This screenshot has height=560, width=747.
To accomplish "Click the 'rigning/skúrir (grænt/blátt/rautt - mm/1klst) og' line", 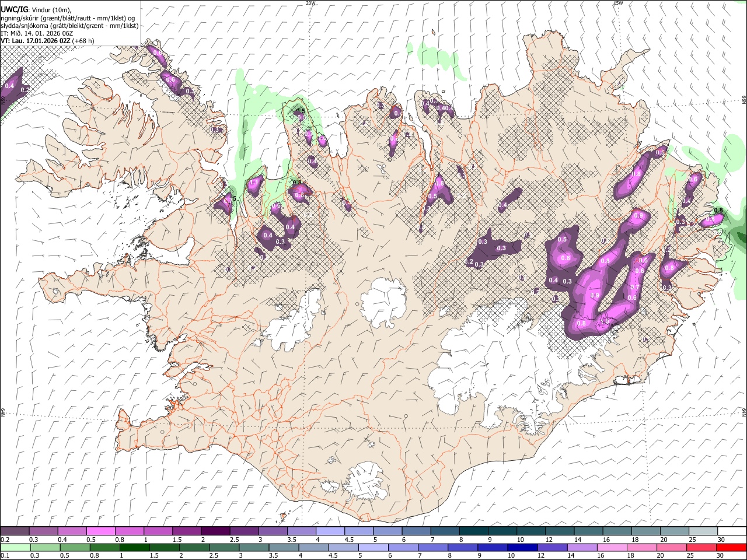I will point(68,18).
